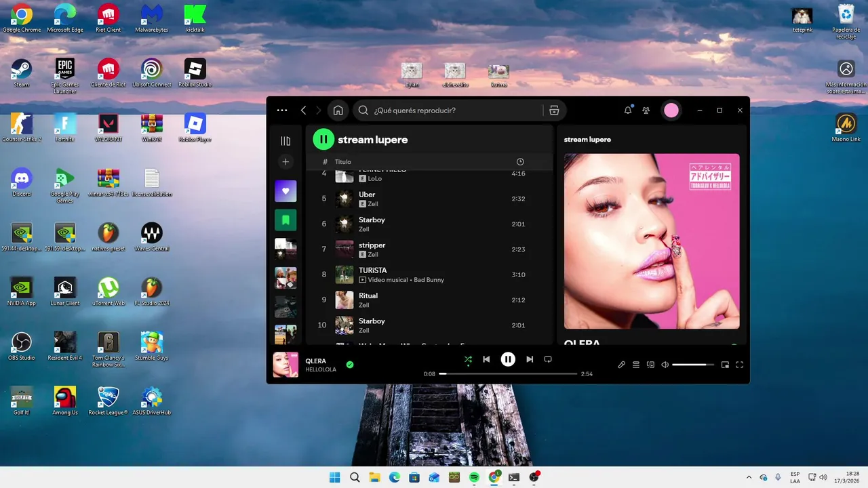Open Windows Start menu

click(335, 477)
